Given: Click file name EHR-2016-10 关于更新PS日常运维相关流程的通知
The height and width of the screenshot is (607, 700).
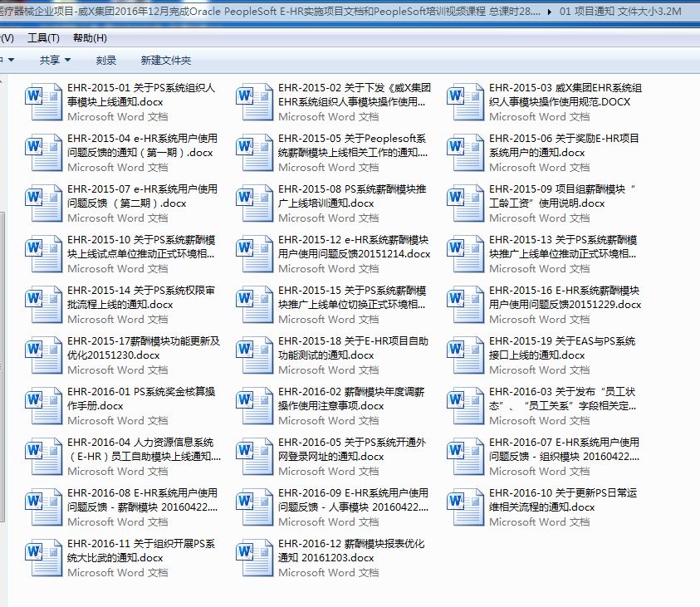Looking at the screenshot, I should click(563, 500).
